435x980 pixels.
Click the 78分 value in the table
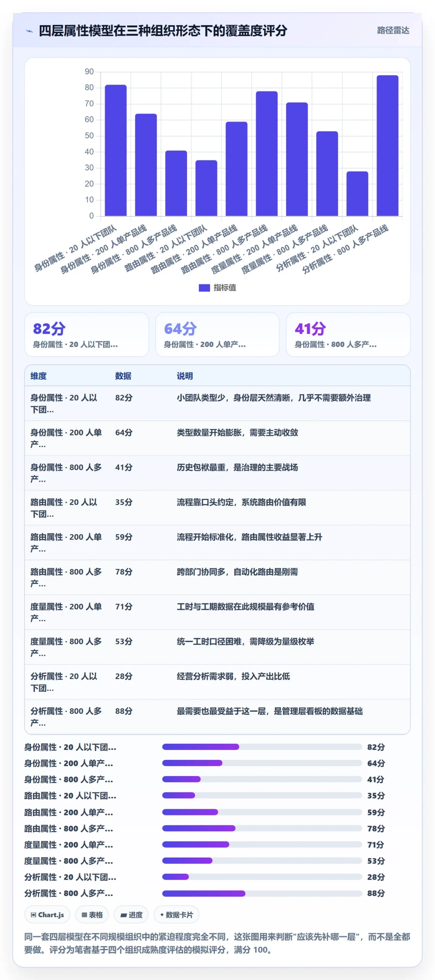(124, 572)
